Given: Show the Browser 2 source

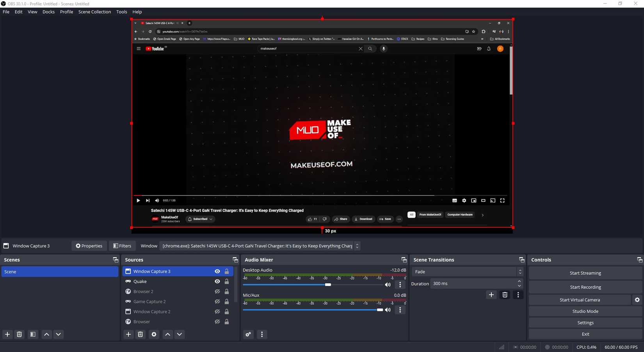Looking at the screenshot, I should point(217,291).
